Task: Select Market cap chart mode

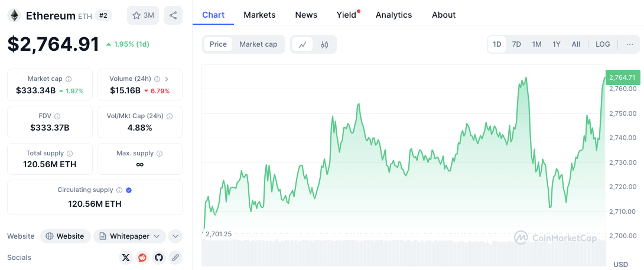Action: [258, 44]
